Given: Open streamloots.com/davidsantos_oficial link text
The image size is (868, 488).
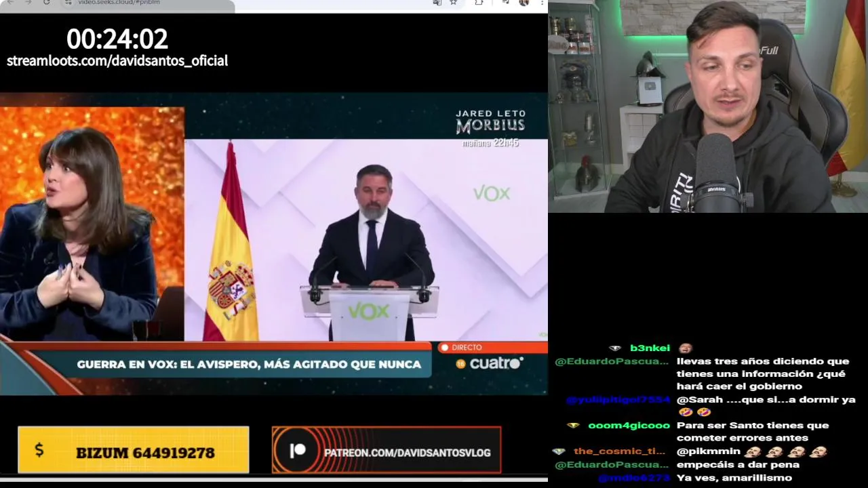Looking at the screenshot, I should 117,60.
